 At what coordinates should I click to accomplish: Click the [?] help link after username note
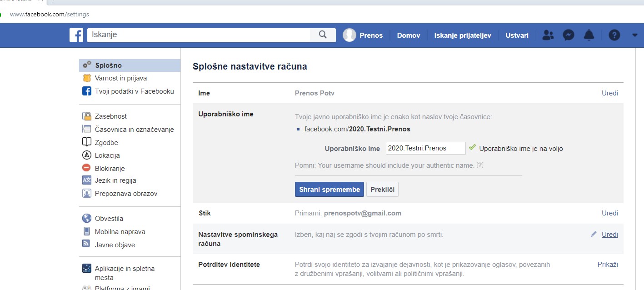[x=479, y=165]
